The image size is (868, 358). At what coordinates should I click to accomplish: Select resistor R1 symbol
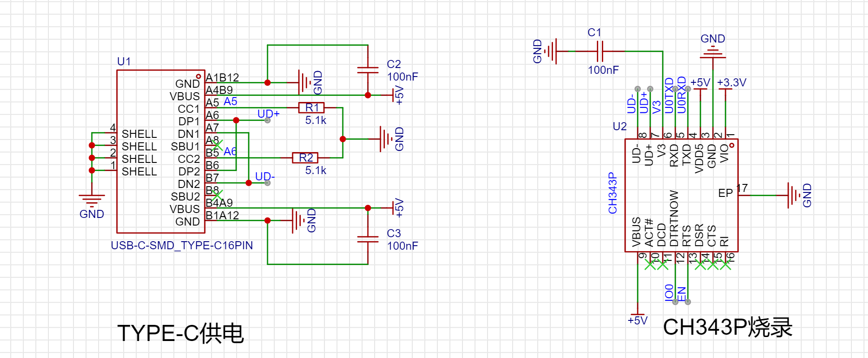311,108
